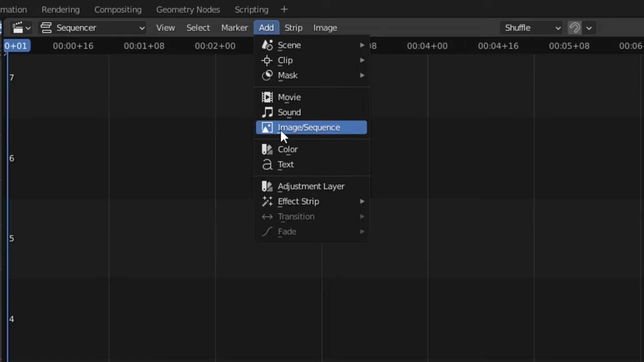Screen dimensions: 644x362
Task: Choose Color strip entry
Action: tap(311, 149)
